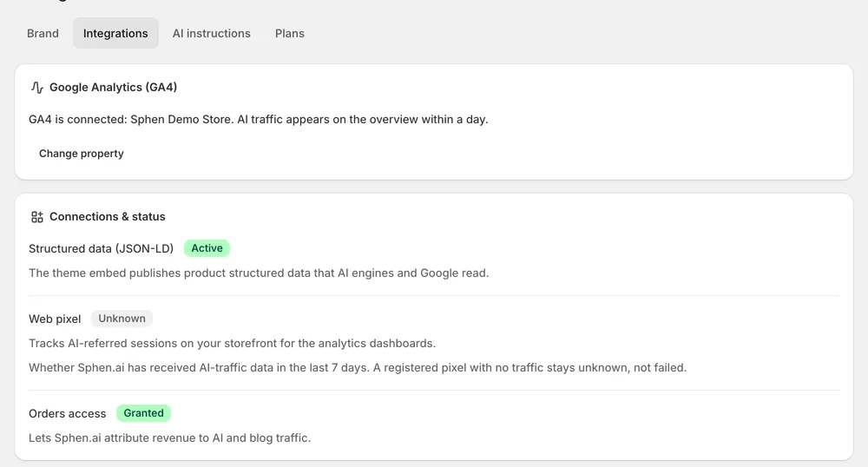Click the Connections & status grid icon
Image resolution: width=868 pixels, height=467 pixels.
pos(36,217)
